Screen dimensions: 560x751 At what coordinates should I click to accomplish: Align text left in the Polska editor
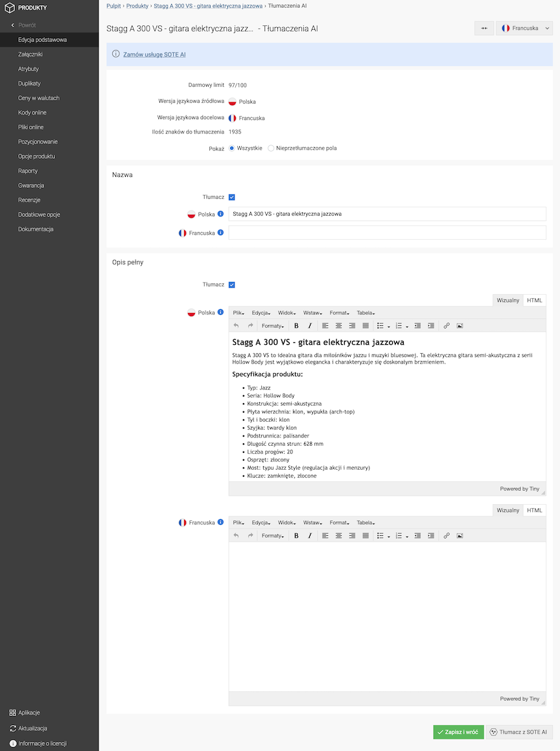click(325, 326)
